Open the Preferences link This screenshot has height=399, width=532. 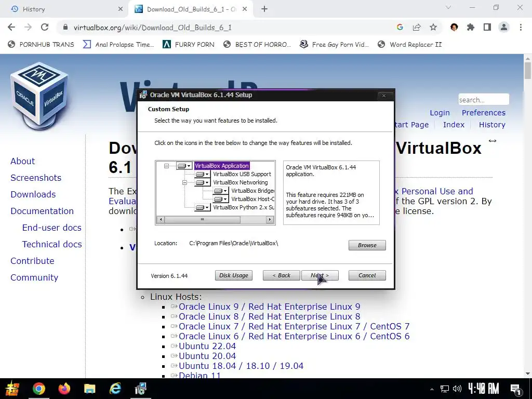[484, 113]
